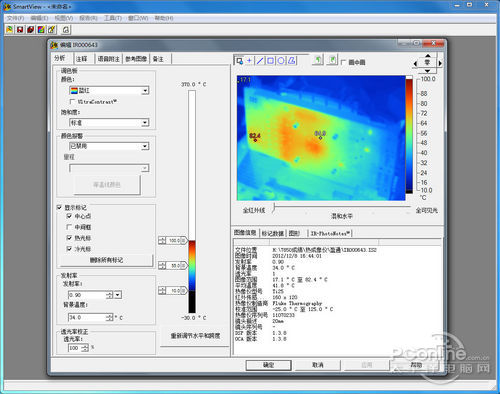Viewport: 500px width, 394px height.
Task: Select the line marker tool
Action: pos(260,61)
